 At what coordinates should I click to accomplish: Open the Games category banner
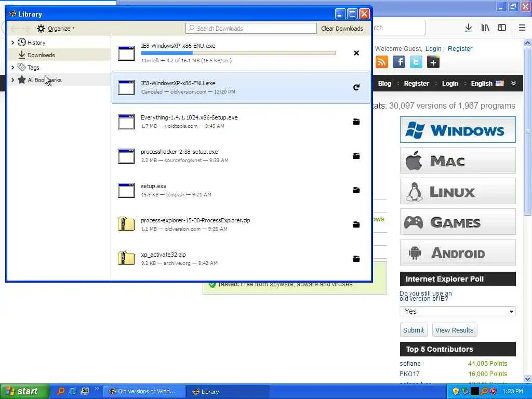[458, 222]
